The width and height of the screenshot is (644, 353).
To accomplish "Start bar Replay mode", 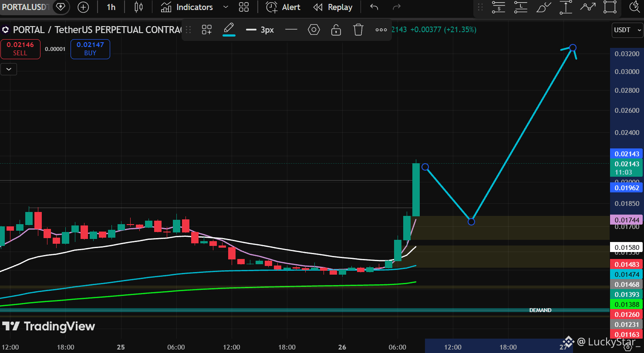I will [x=333, y=7].
